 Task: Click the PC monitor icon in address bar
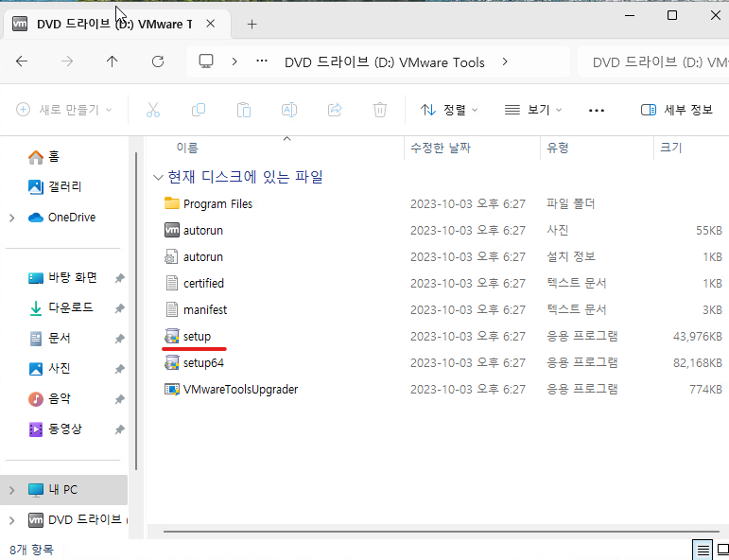click(206, 61)
